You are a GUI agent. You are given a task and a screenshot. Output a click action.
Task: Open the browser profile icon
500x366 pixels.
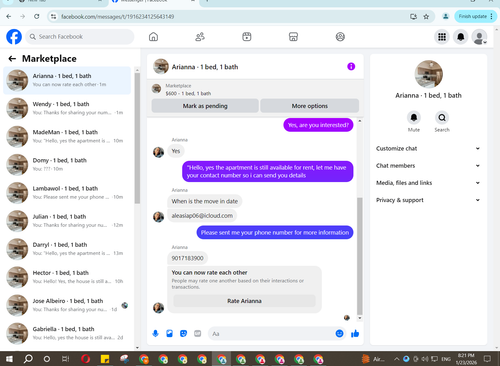pyautogui.click(x=446, y=16)
